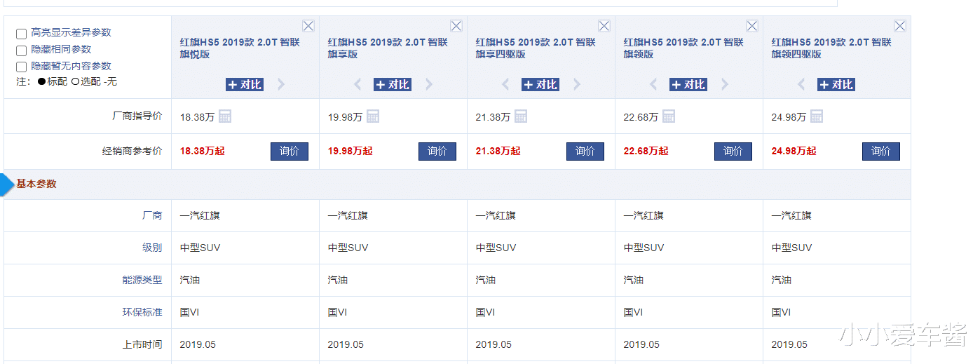Open the 红旗HS5 2019款 2.0T 智联旗享版 model link
The height and width of the screenshot is (364, 980).
388,48
